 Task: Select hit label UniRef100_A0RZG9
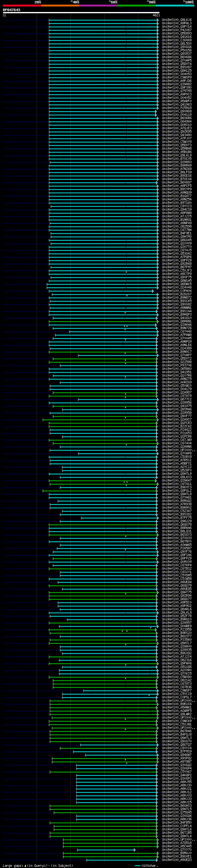click(x=177, y=382)
